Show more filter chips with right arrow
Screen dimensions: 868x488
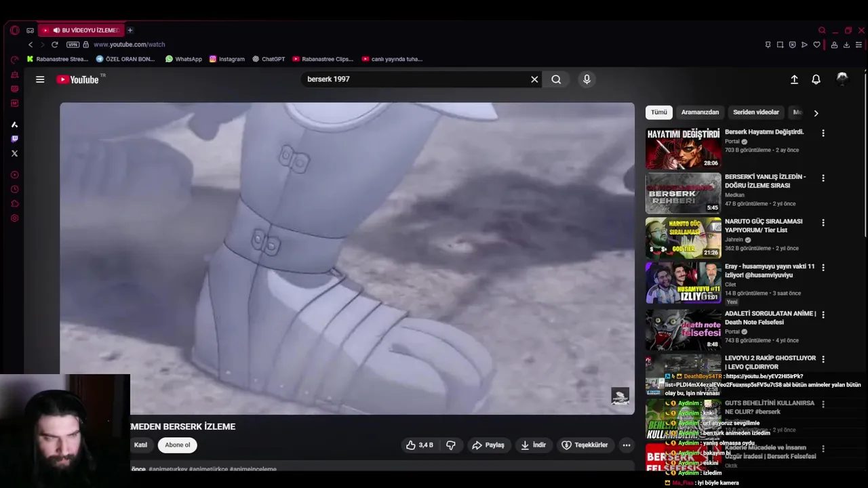click(816, 113)
